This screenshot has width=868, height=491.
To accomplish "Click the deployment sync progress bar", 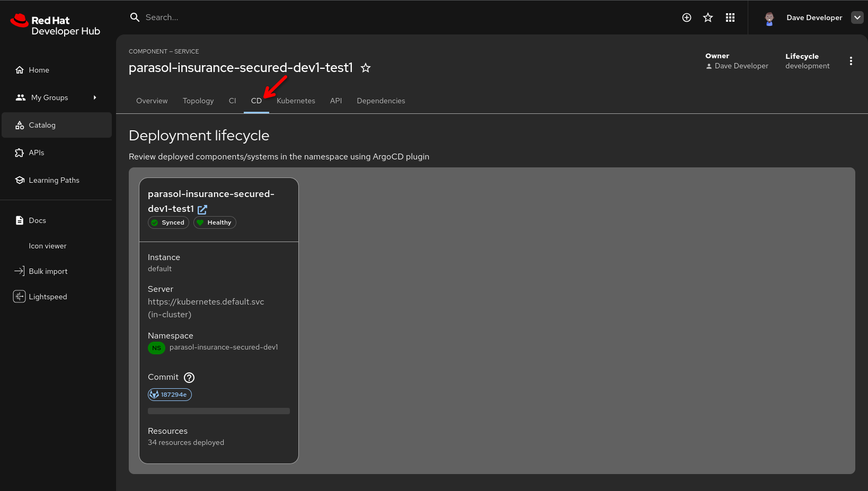I will [218, 410].
